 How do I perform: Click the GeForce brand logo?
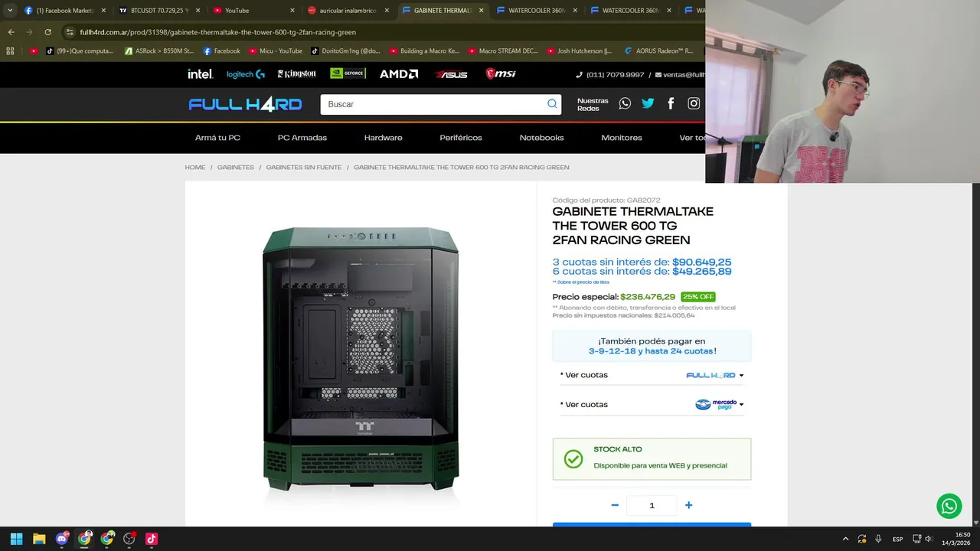[x=348, y=73]
